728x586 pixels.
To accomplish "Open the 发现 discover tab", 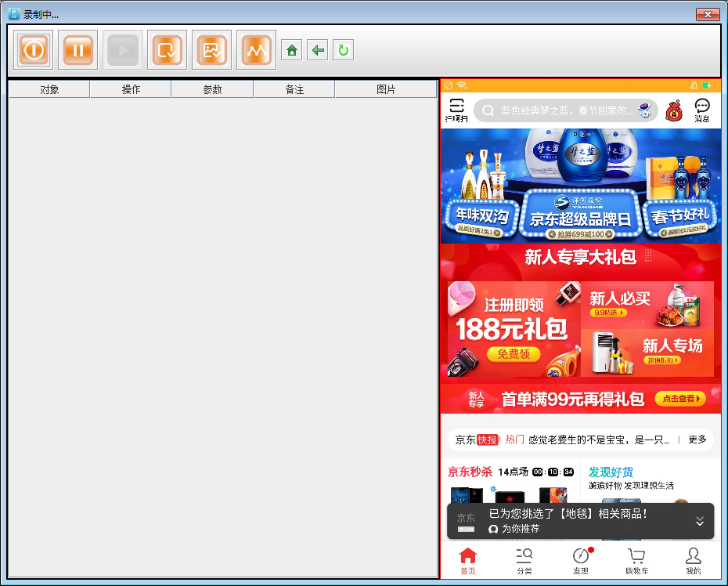I will [x=581, y=561].
